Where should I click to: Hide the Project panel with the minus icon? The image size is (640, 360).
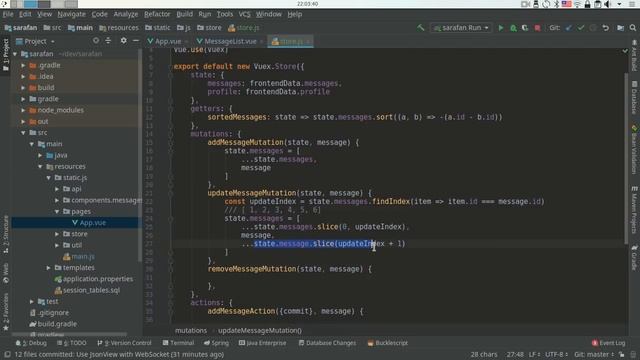coord(136,41)
